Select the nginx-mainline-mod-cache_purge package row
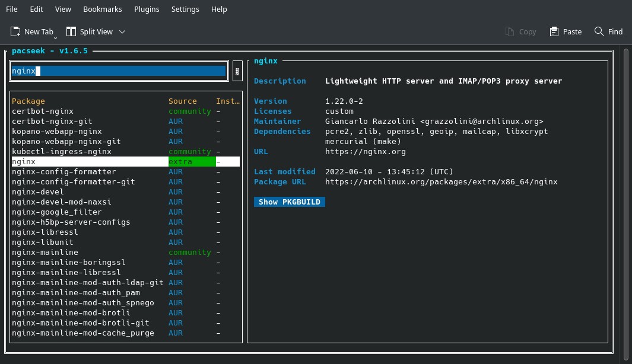This screenshot has height=364, width=632. (126, 333)
